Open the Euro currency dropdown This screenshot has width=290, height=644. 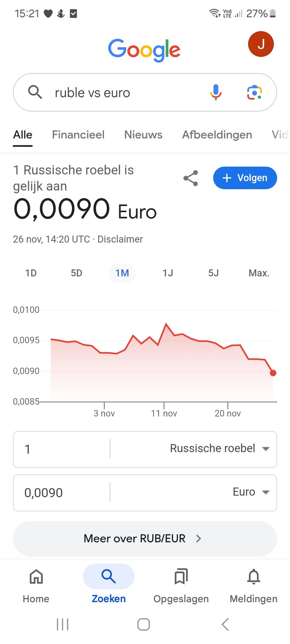pyautogui.click(x=251, y=492)
